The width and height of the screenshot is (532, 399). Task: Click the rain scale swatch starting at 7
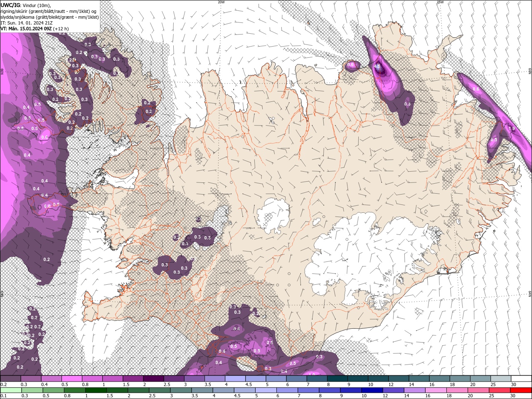pyautogui.click(x=308, y=390)
